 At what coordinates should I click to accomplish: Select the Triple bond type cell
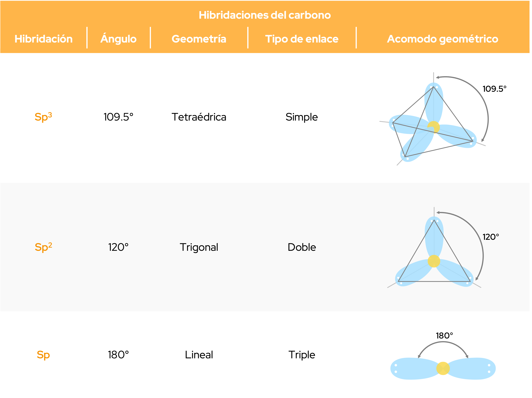pyautogui.click(x=302, y=355)
